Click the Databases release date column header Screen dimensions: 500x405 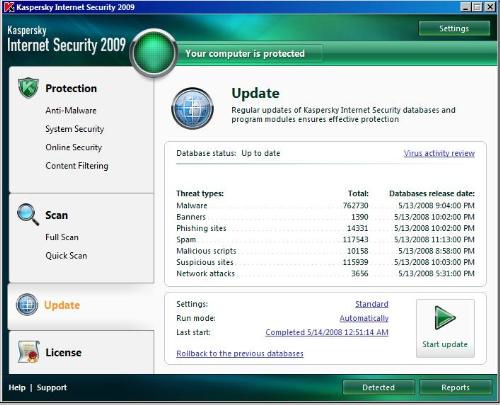(432, 194)
